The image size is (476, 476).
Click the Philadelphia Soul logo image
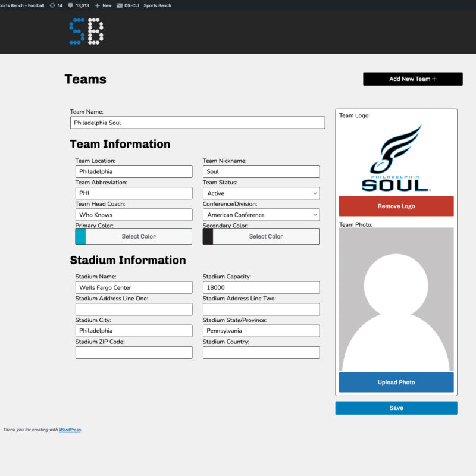(x=396, y=158)
